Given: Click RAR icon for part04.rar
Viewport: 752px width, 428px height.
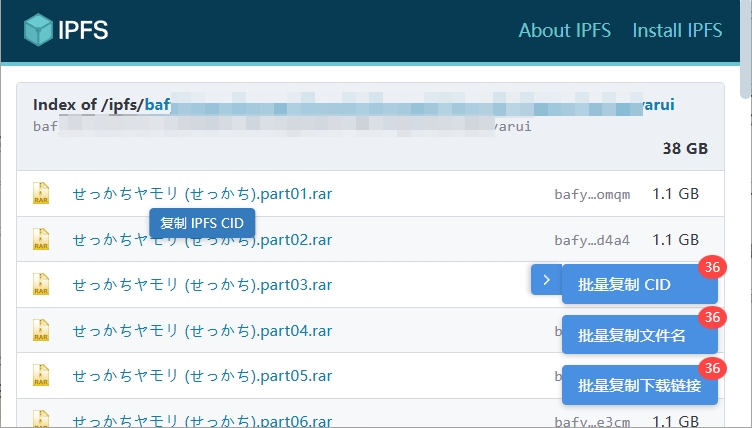Looking at the screenshot, I should pos(41,330).
